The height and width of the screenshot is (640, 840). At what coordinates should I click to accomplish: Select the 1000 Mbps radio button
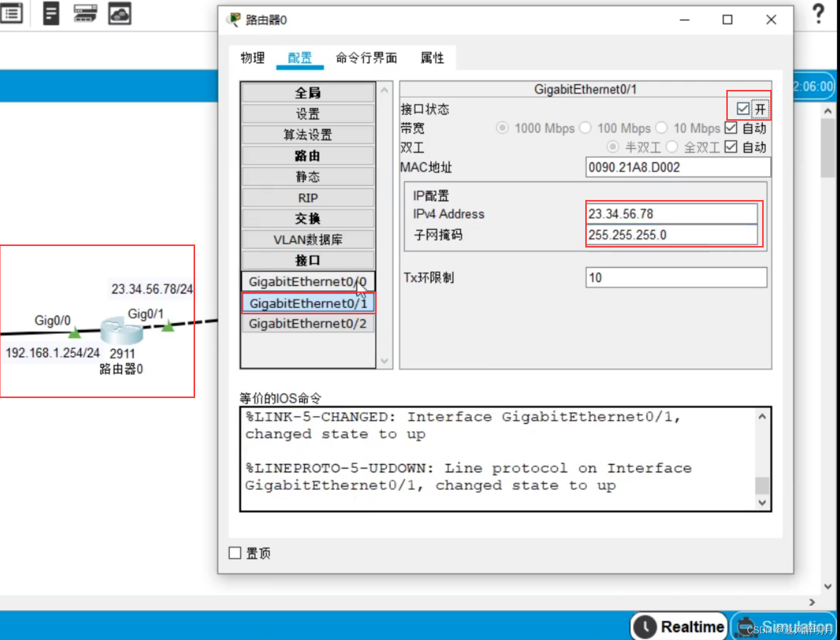502,128
